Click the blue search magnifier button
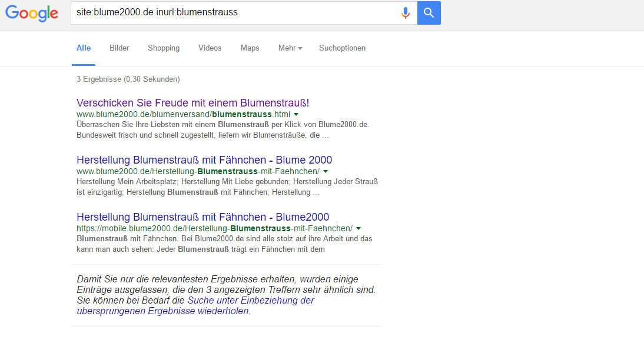 point(429,13)
